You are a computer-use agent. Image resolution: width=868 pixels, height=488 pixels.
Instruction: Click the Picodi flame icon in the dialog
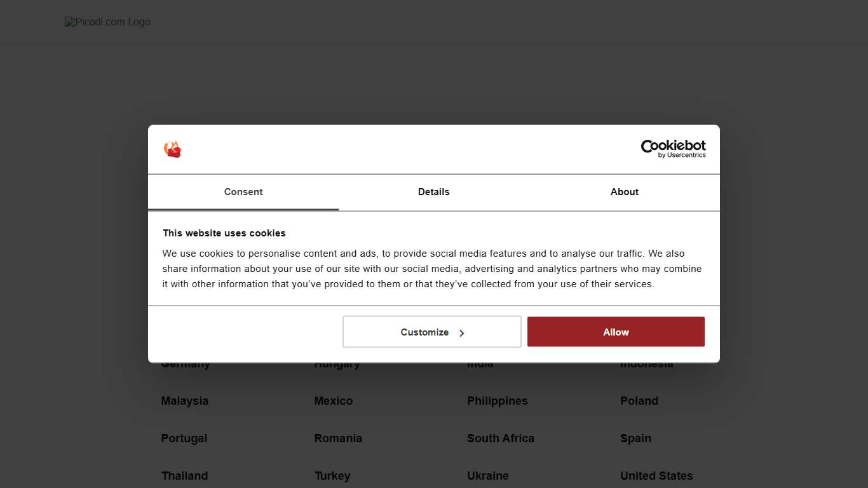coord(172,149)
